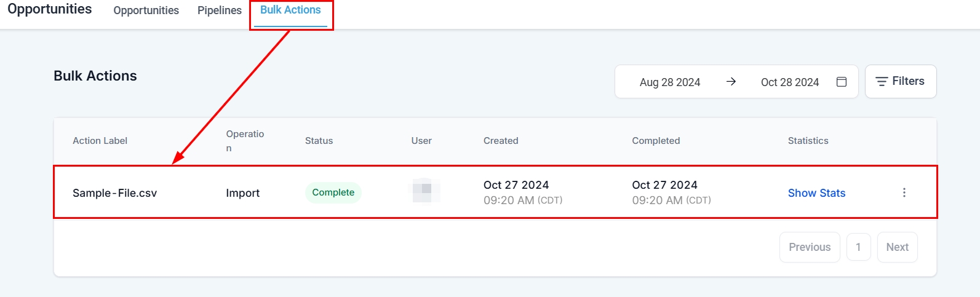Select page number 1
The width and height of the screenshot is (980, 297).
pyautogui.click(x=858, y=247)
